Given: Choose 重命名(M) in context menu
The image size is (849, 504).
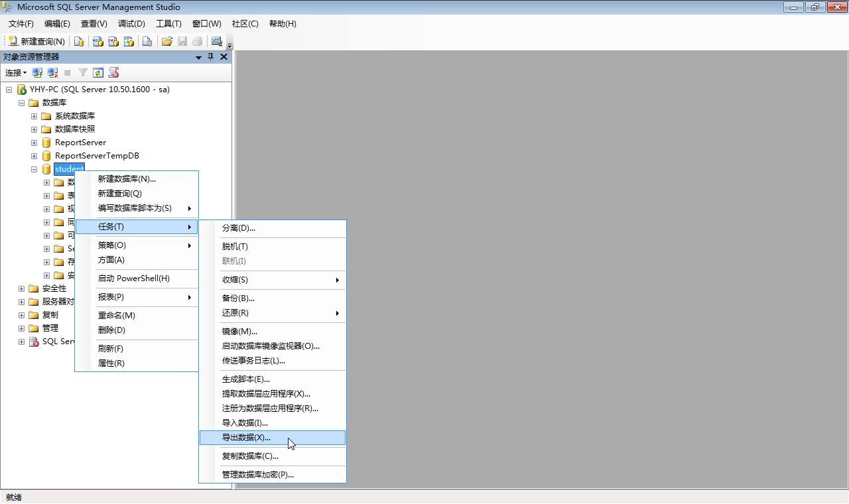Looking at the screenshot, I should pyautogui.click(x=137, y=316).
